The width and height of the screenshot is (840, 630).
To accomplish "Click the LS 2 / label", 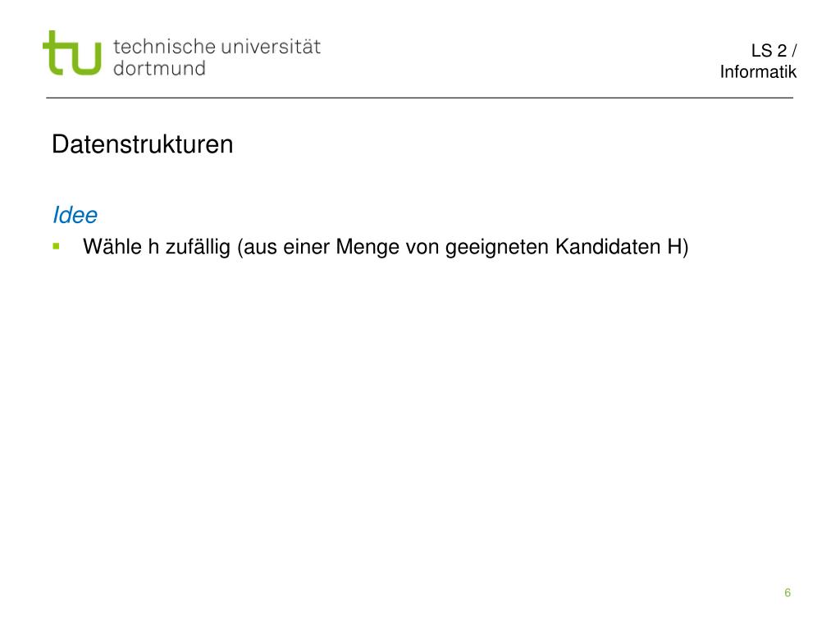I will coord(774,50).
